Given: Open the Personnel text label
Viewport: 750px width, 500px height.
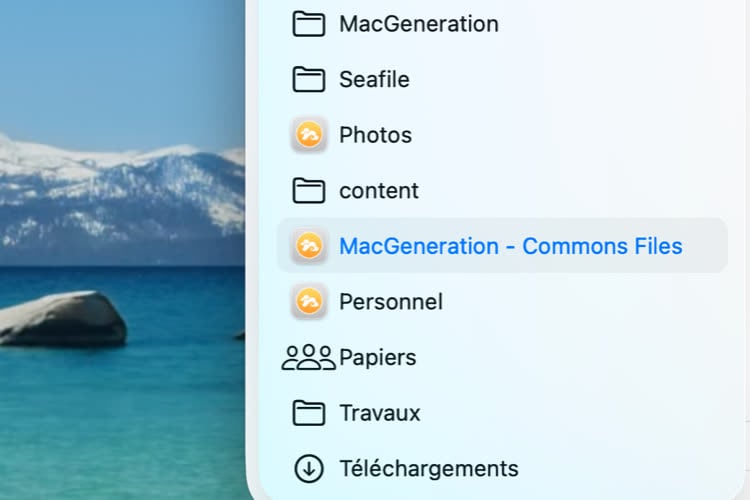Looking at the screenshot, I should 391,301.
